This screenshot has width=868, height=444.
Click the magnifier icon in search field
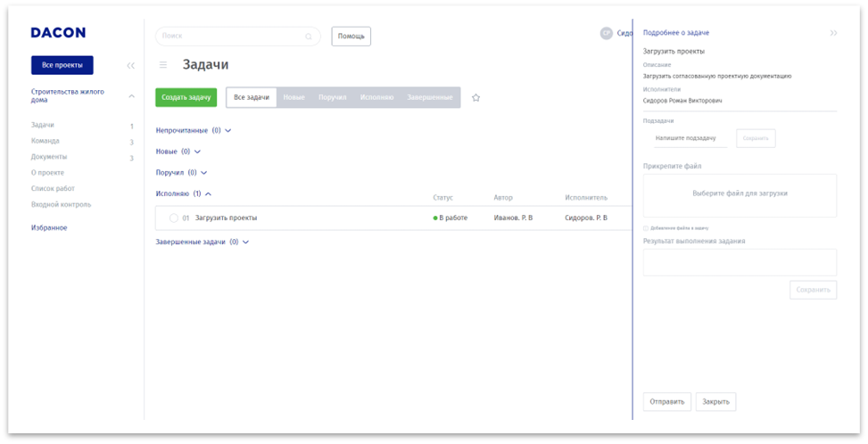pos(309,37)
